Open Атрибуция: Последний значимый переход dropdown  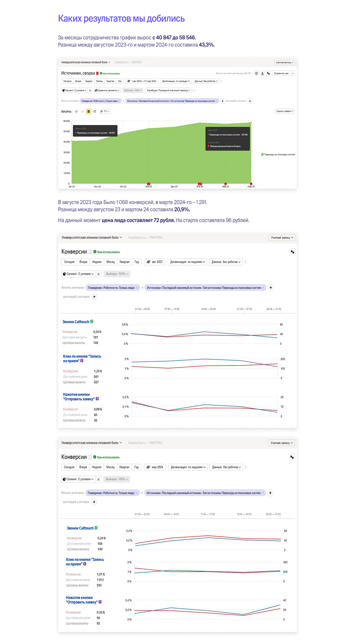click(x=168, y=90)
